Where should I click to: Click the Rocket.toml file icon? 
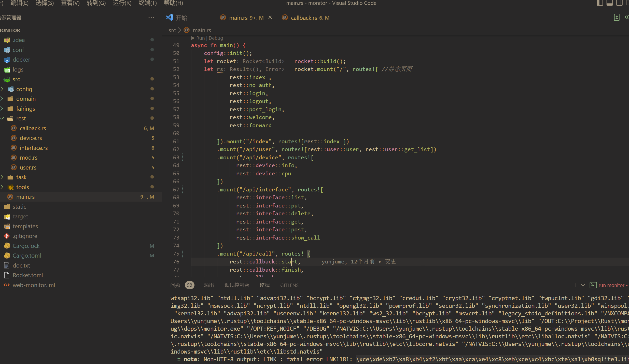(x=7, y=275)
